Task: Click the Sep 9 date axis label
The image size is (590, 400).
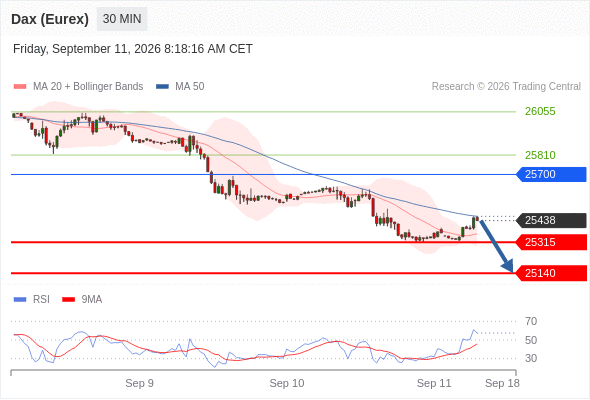Action: (139, 383)
